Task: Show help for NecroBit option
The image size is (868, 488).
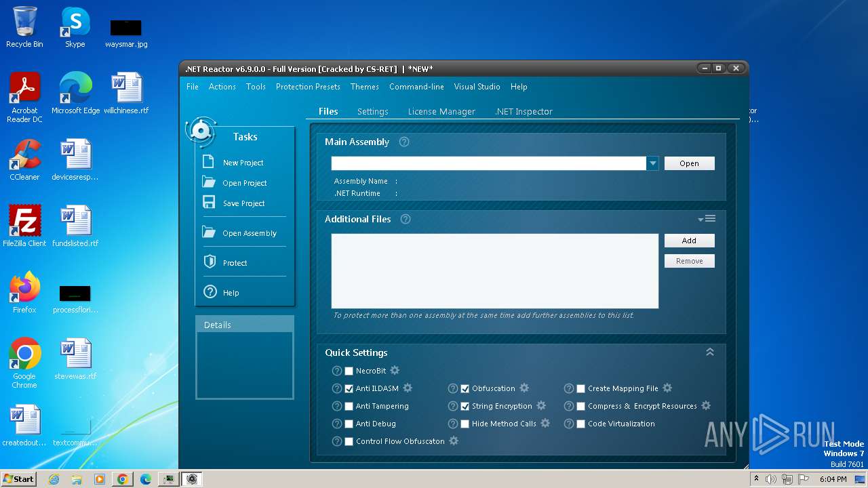Action: (337, 371)
